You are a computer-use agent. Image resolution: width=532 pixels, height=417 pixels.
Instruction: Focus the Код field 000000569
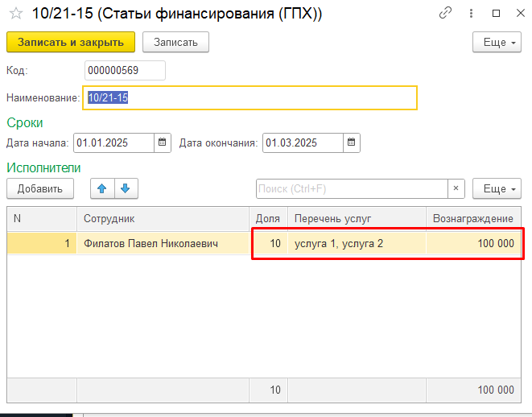(x=125, y=70)
